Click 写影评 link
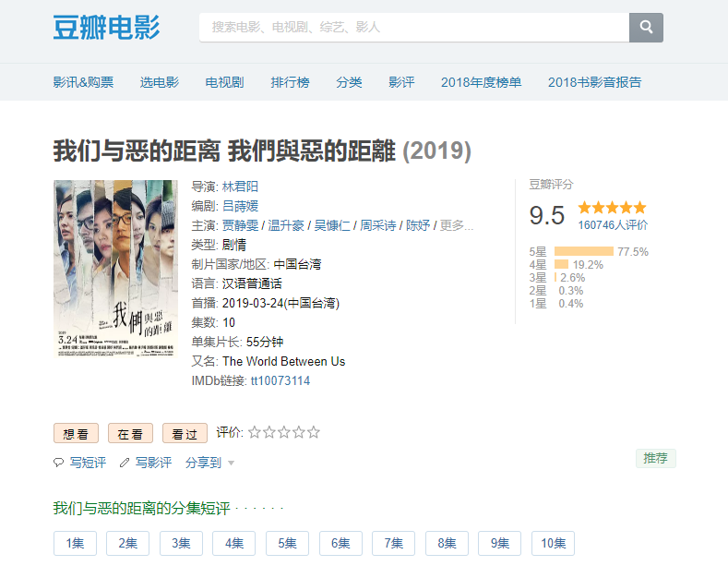728x566 pixels. click(x=153, y=463)
